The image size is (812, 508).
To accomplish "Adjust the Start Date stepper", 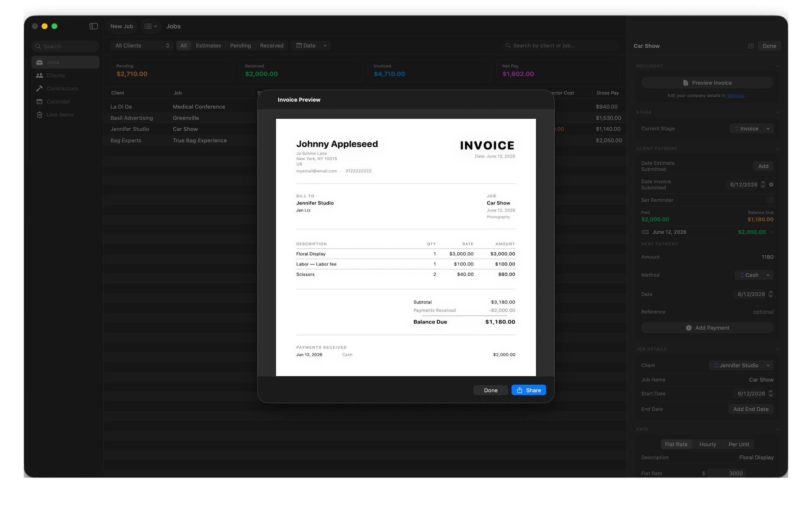I will tap(771, 393).
